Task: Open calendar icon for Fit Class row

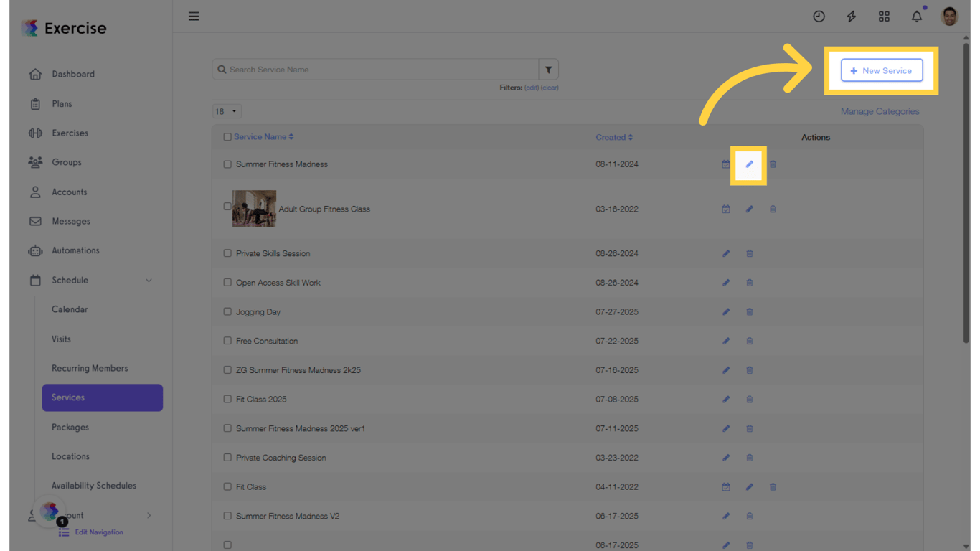Action: [726, 487]
